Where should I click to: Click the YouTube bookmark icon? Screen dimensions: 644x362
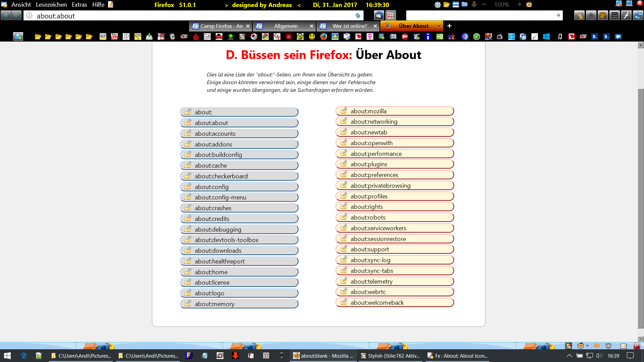114,37
